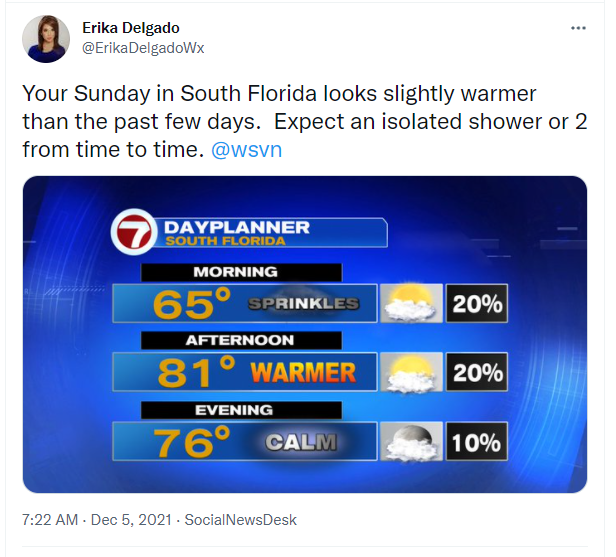Screen dimensions: 616x557
Task: Open the three-dot more options menu
Action: point(578,28)
